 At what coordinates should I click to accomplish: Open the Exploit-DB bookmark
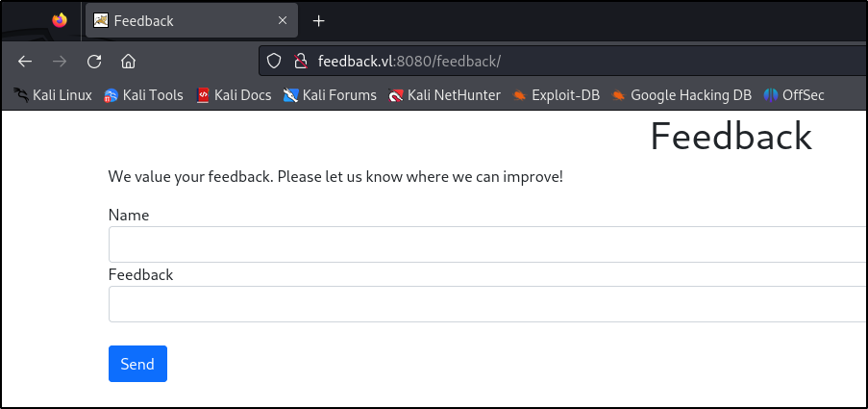(556, 95)
